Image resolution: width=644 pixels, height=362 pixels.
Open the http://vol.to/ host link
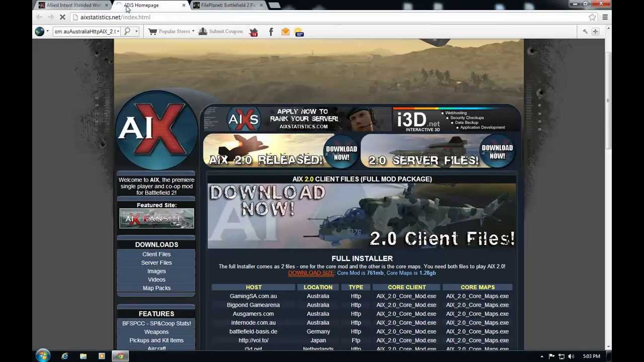pyautogui.click(x=253, y=340)
